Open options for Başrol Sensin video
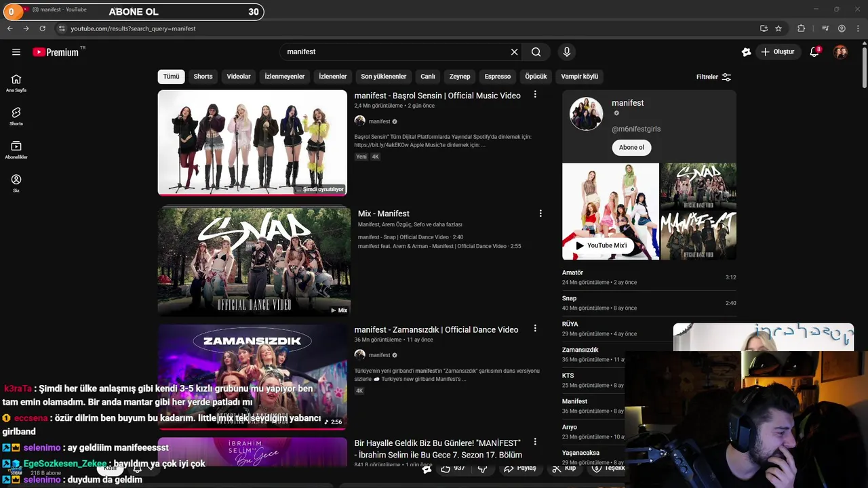 pos(535,95)
